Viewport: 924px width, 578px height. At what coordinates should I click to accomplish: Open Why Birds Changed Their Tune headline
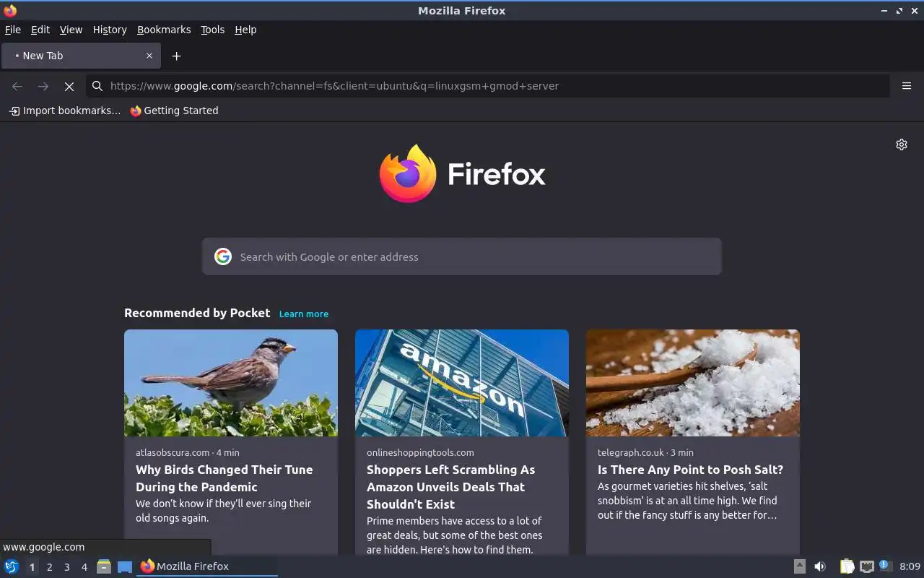(x=225, y=478)
